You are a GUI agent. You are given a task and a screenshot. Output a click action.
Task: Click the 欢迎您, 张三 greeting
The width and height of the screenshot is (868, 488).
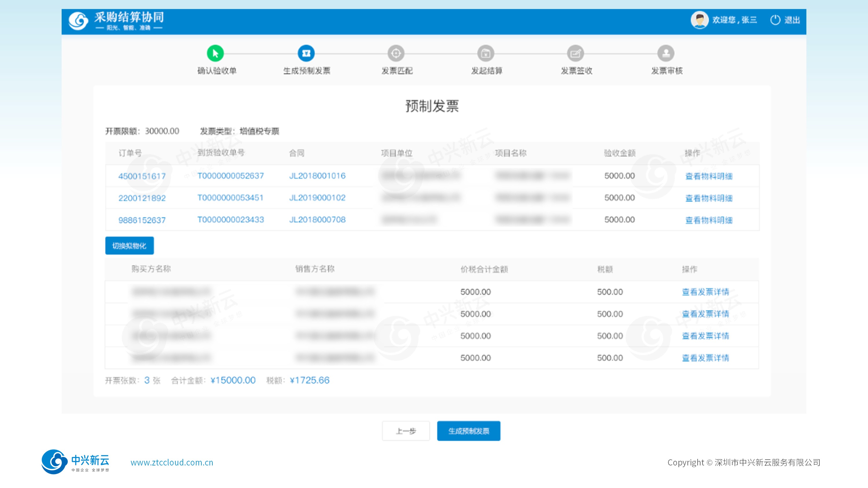click(735, 20)
